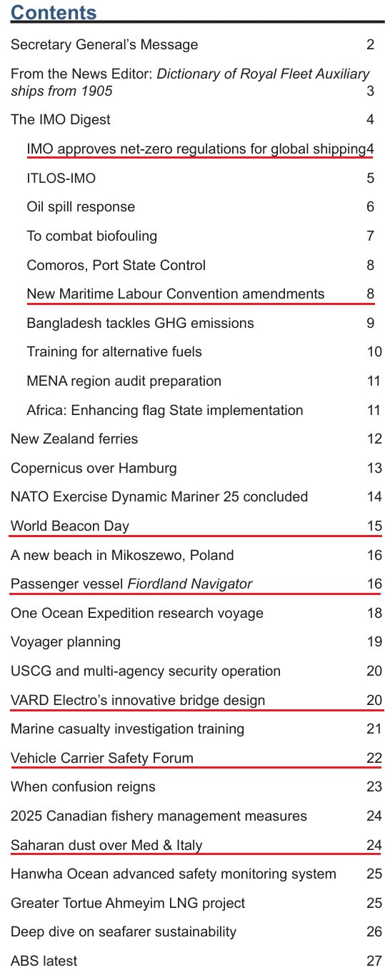Open ABS latest entry
This screenshot has width=385, height=980.
click(x=44, y=961)
